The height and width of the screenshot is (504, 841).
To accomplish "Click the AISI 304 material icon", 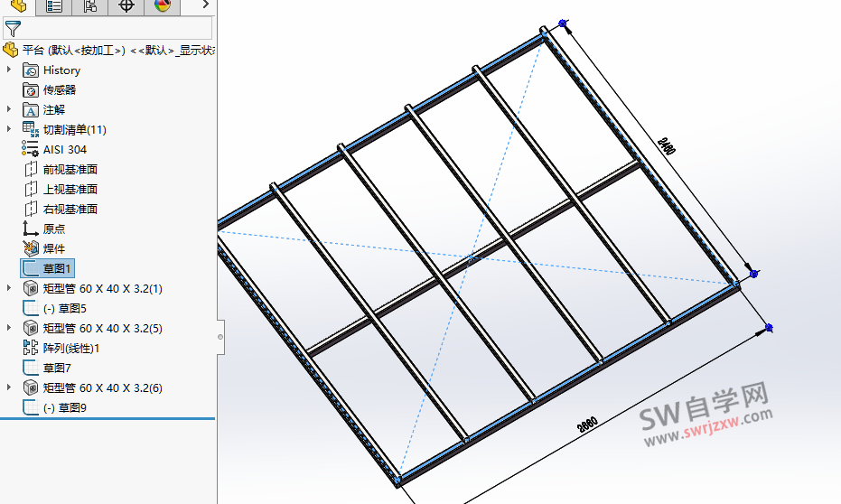I will (x=31, y=149).
